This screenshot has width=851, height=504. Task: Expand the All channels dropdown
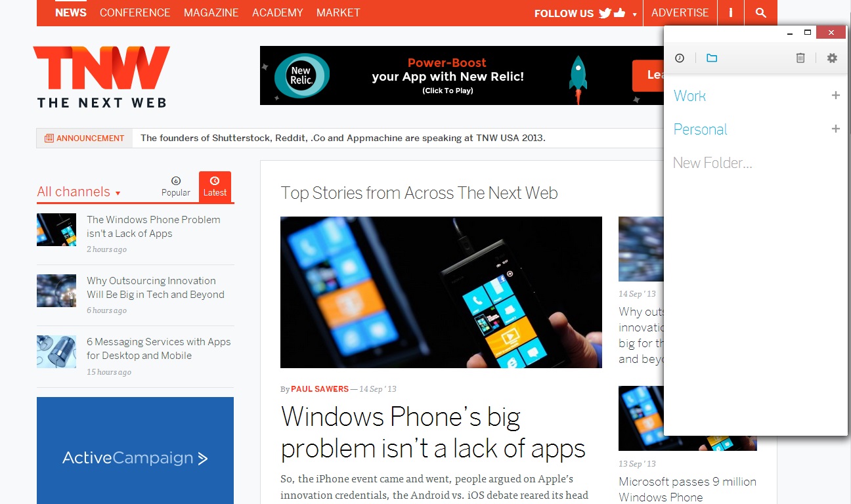pyautogui.click(x=79, y=192)
